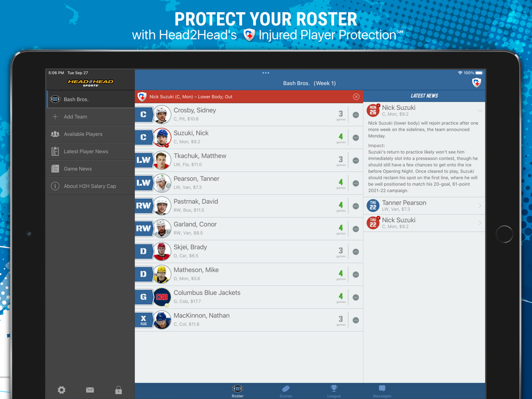The height and width of the screenshot is (399, 532).
Task: Select Tkachuk, Matthew player name
Action: [200, 156]
